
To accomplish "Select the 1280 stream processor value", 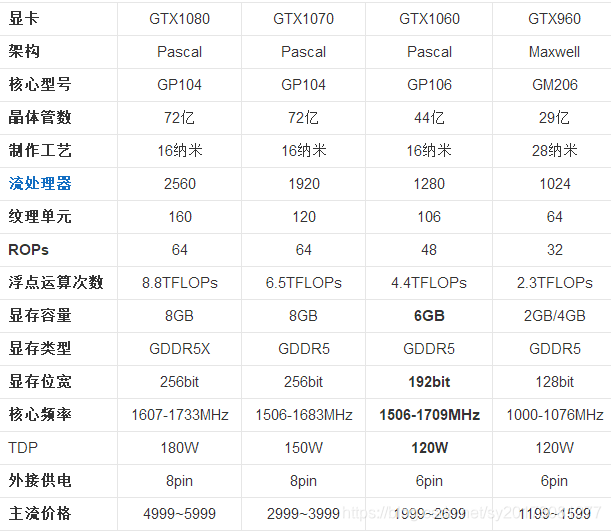I will point(429,184).
